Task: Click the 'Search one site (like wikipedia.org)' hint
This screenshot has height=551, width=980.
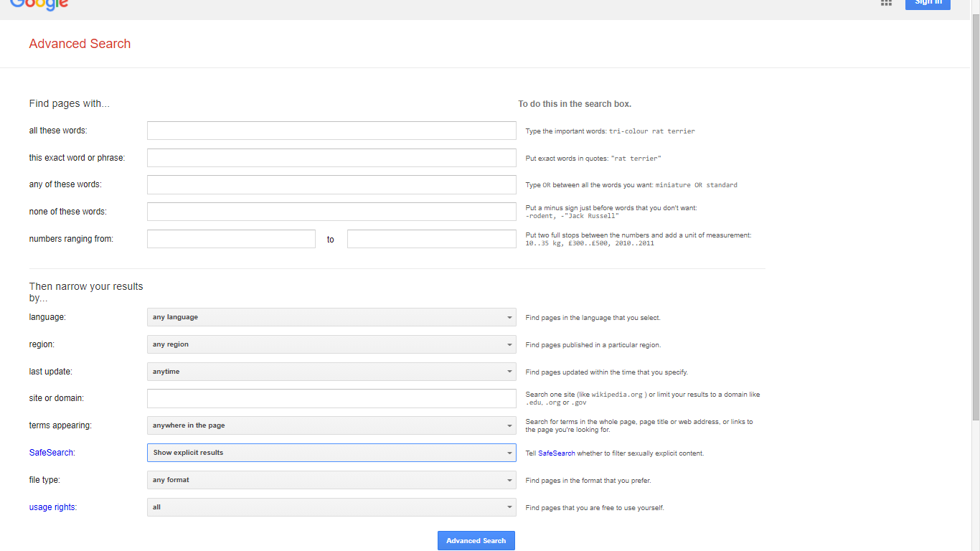Action: tap(643, 398)
